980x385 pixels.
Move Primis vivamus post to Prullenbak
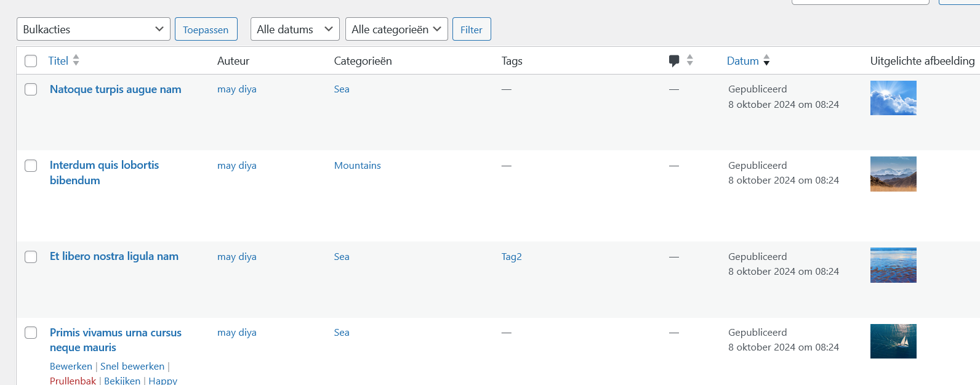(x=73, y=381)
